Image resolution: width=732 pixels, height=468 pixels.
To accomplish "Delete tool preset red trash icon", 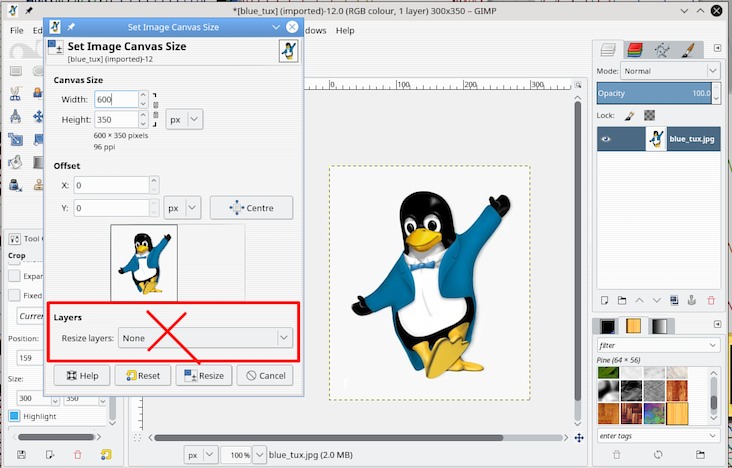I will click(78, 454).
